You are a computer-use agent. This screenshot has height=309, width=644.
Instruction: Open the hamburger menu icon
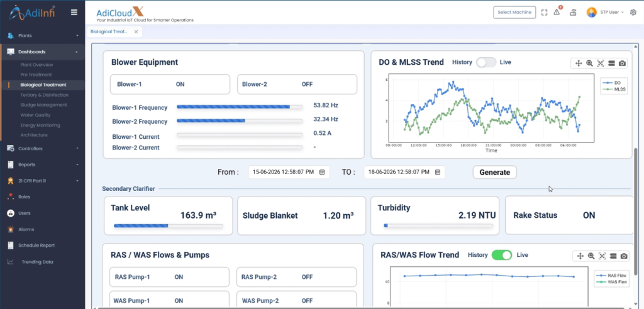(74, 13)
